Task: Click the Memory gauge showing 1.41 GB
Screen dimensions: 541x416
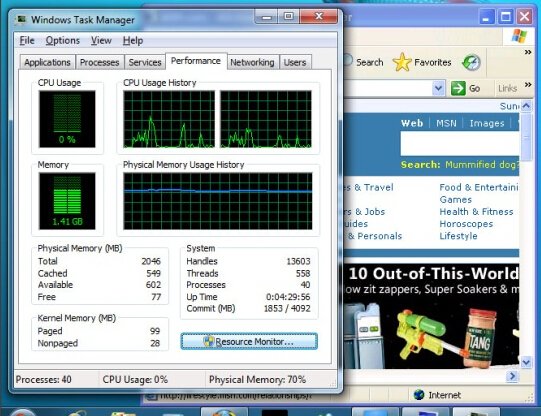Action: [67, 201]
